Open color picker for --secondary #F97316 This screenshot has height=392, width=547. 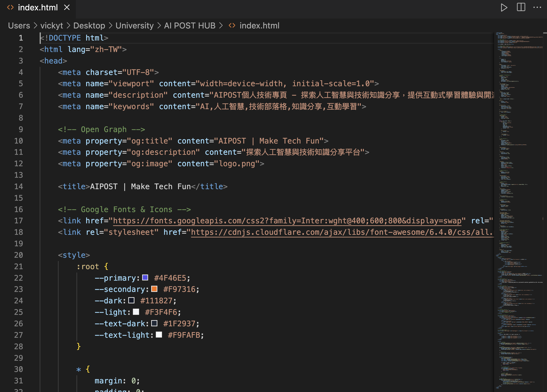point(154,289)
